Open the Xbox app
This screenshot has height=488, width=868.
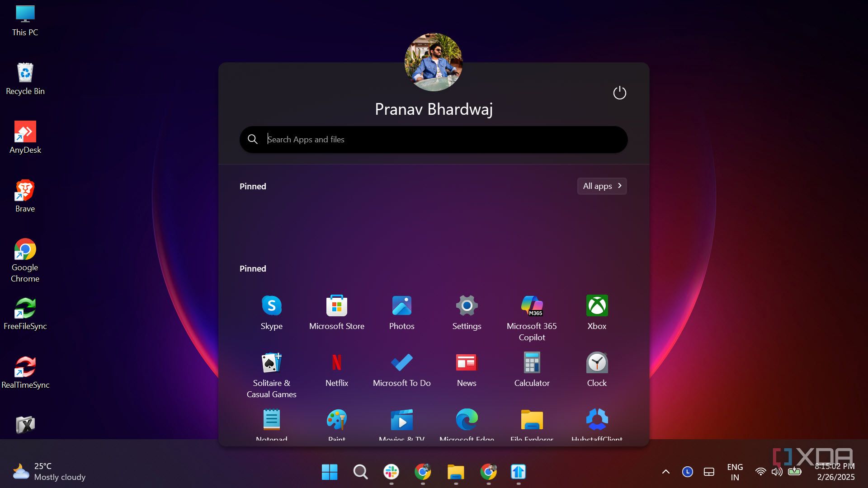597,312
